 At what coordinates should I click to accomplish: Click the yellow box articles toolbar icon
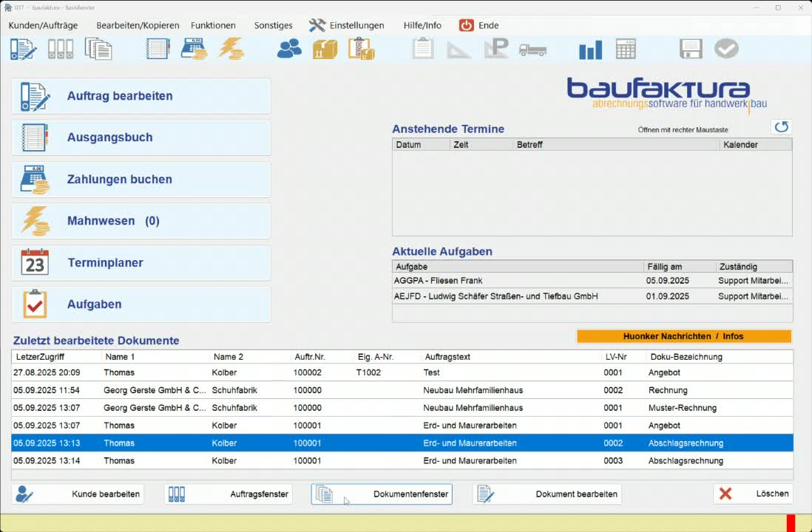[325, 50]
